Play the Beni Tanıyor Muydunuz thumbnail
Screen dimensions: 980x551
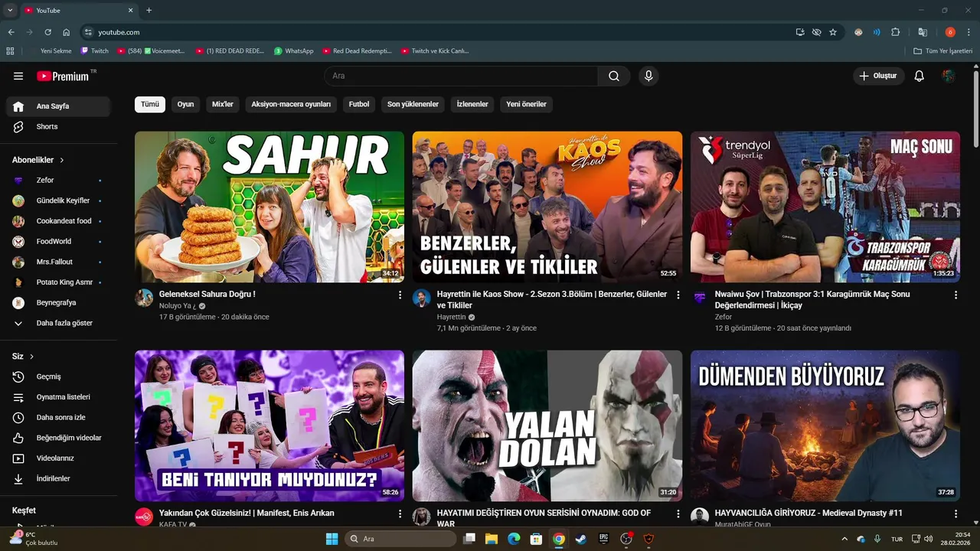[269, 425]
